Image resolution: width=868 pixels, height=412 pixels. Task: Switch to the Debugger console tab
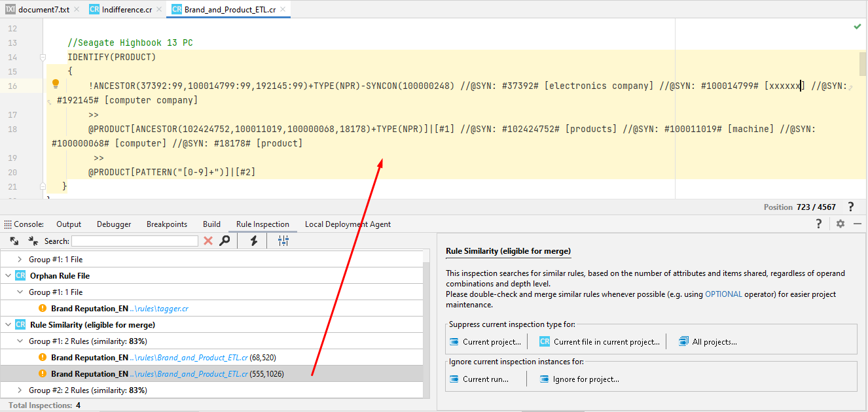[x=114, y=224]
